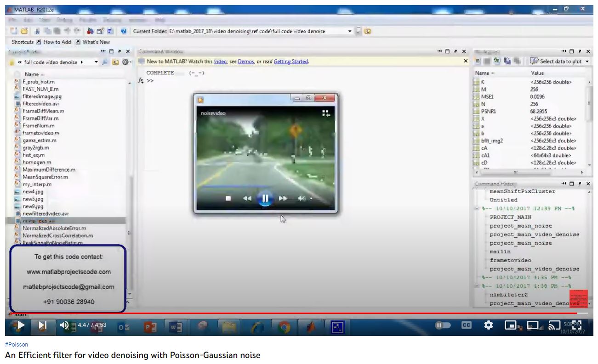Cast the video to a TV
The width and height of the screenshot is (598, 364).
[555, 325]
